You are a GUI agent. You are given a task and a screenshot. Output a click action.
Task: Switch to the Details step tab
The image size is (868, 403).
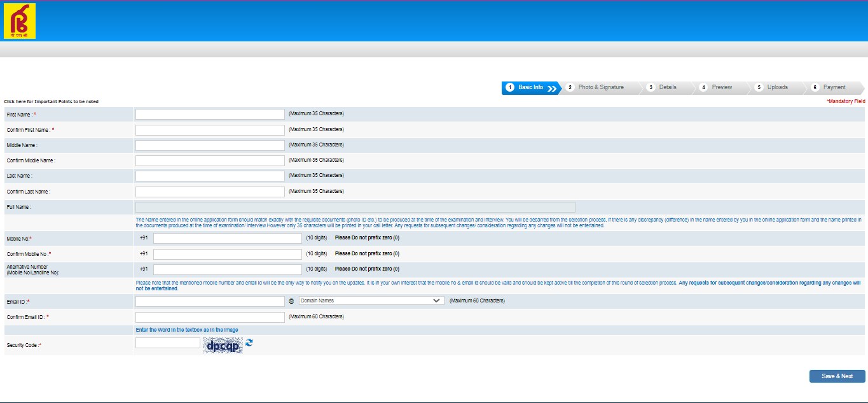(x=667, y=87)
